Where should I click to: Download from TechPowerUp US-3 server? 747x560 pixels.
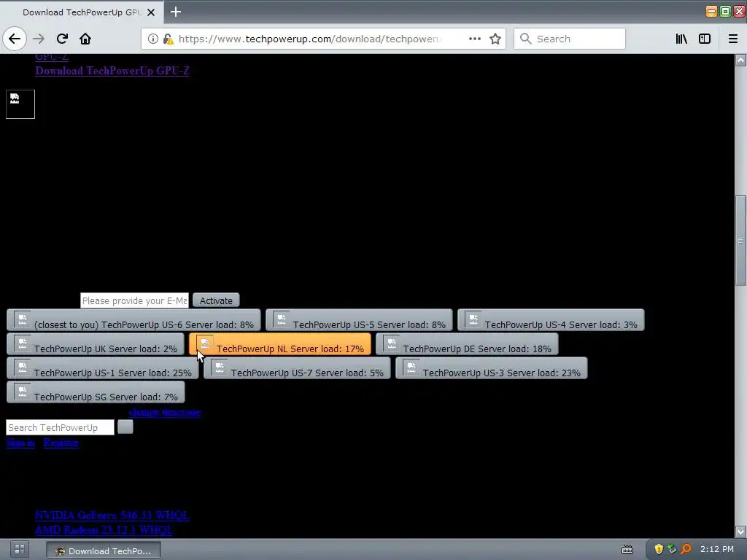(492, 368)
